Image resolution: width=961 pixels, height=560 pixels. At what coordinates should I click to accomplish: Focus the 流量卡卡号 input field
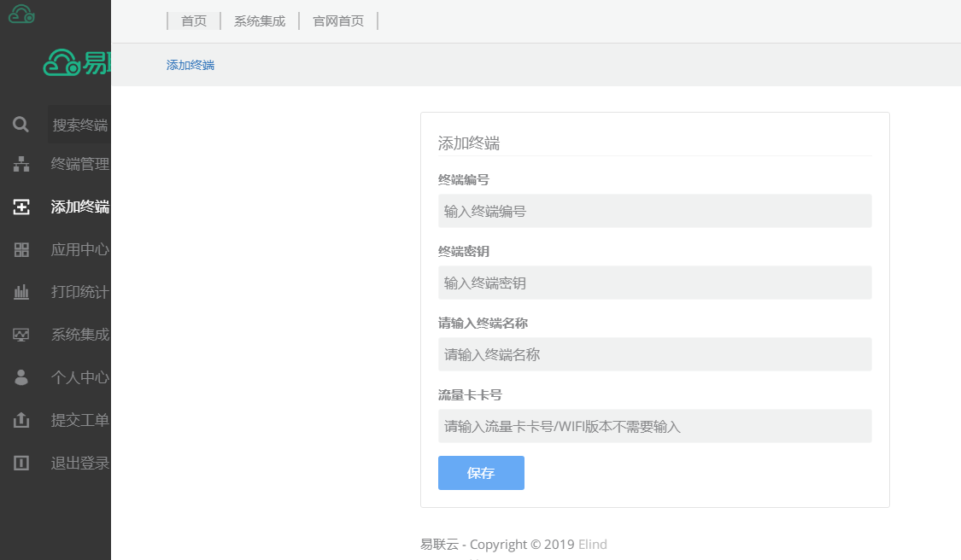coord(654,426)
